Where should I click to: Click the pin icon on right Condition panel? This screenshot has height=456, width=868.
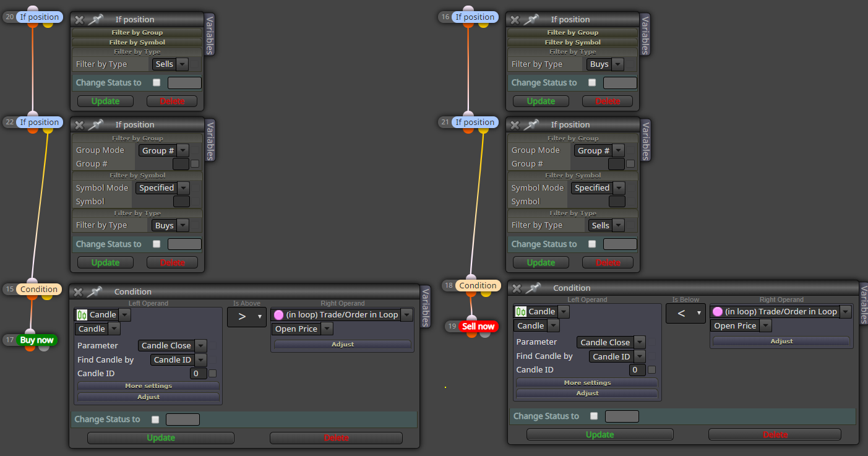[x=533, y=288]
